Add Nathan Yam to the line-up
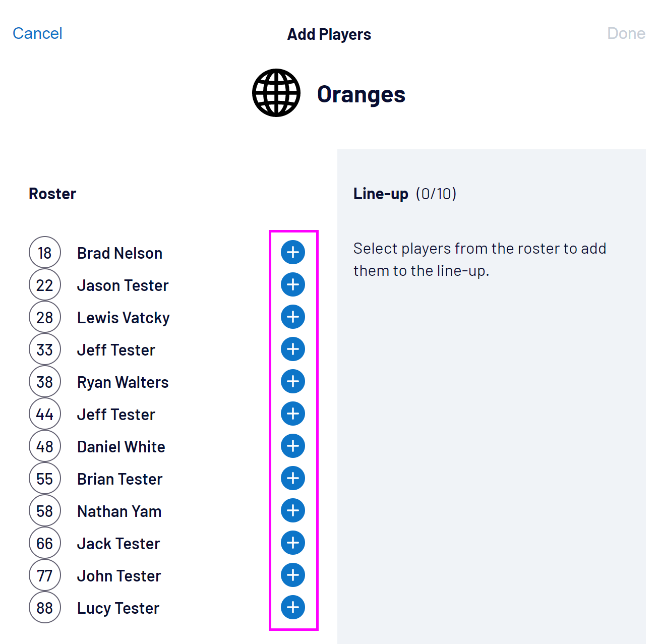 (293, 510)
